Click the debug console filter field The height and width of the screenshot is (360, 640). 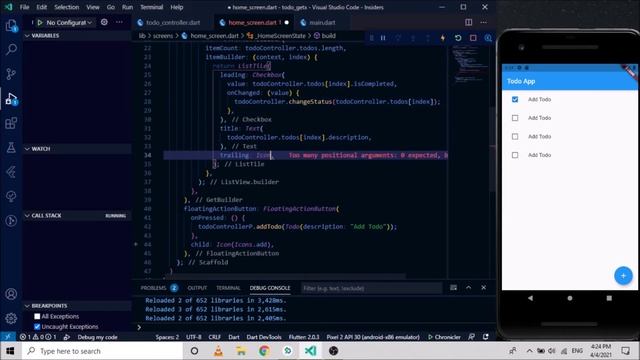pyautogui.click(x=371, y=288)
